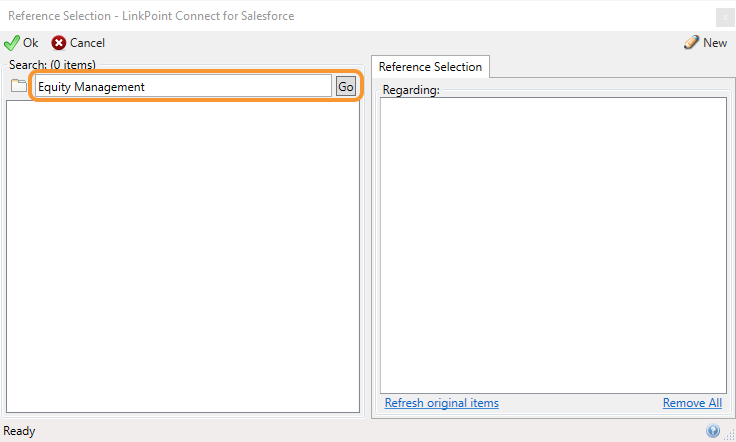Close the Reference Selection dialog window

725,17
